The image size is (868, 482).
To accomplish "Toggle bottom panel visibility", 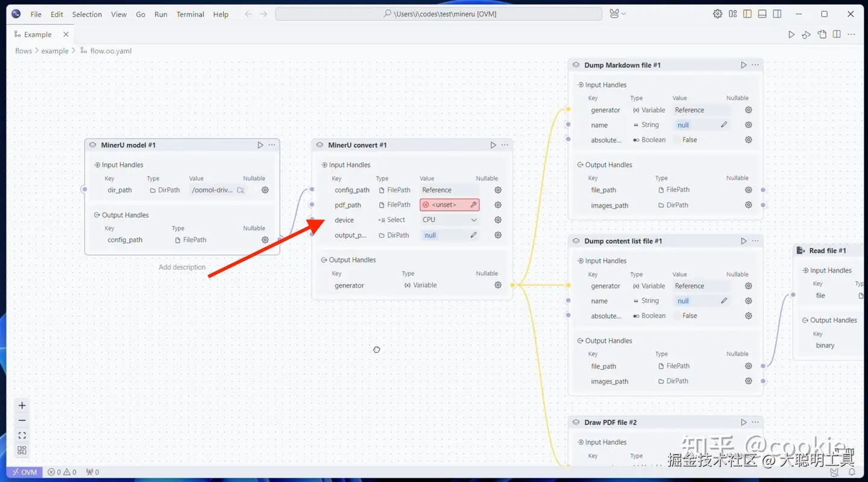I will (763, 14).
